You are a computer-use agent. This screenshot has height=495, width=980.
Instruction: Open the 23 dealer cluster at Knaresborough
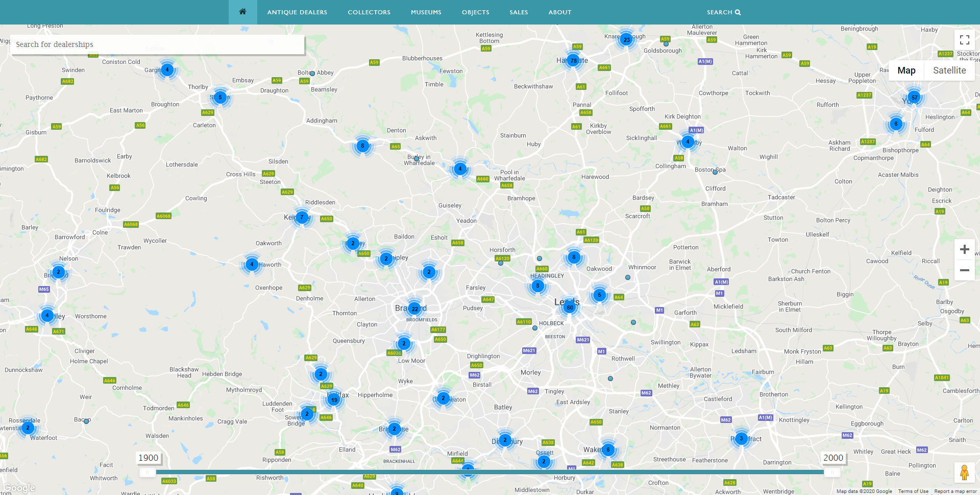pos(626,40)
